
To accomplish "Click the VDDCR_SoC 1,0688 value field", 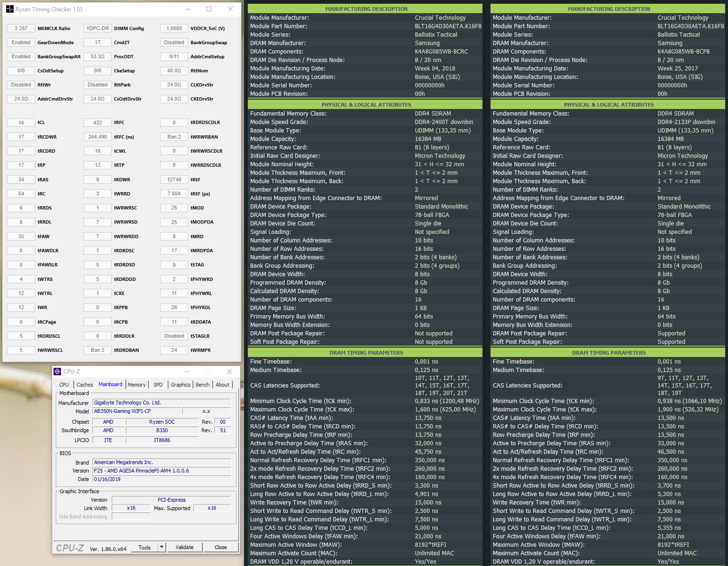I will (174, 28).
